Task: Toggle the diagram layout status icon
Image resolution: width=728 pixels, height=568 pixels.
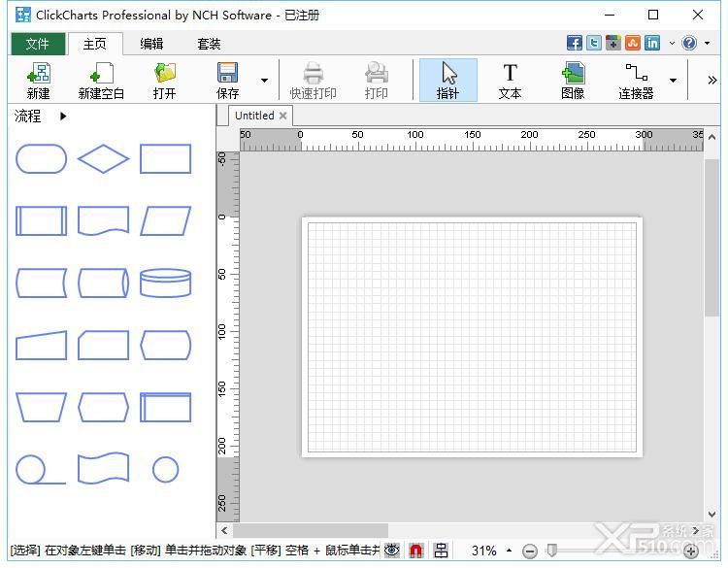Action: 441,551
